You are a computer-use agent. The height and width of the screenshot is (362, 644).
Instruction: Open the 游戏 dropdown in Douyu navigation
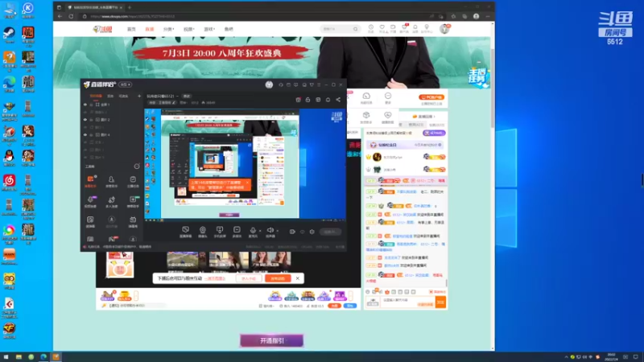209,29
